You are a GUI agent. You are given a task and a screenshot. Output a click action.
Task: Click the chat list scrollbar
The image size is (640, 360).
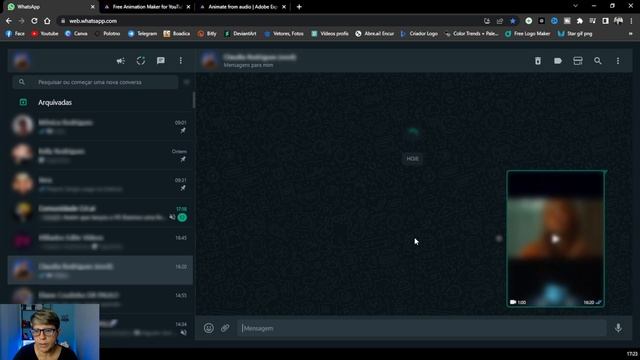[194, 100]
